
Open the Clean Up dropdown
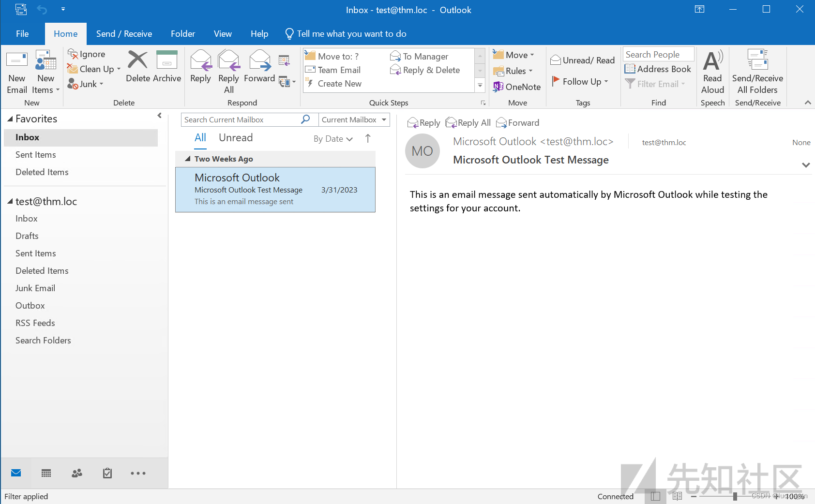94,69
